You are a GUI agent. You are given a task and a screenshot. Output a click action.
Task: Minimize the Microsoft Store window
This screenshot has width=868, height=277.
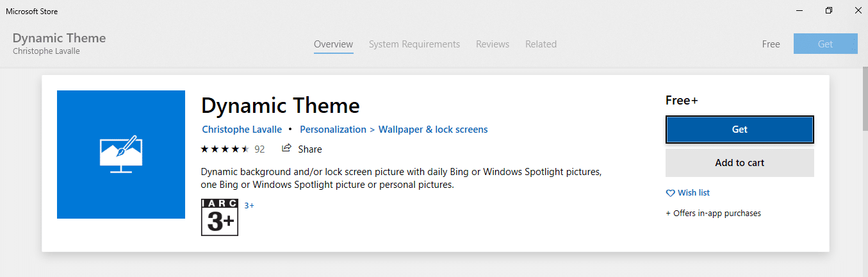[800, 11]
